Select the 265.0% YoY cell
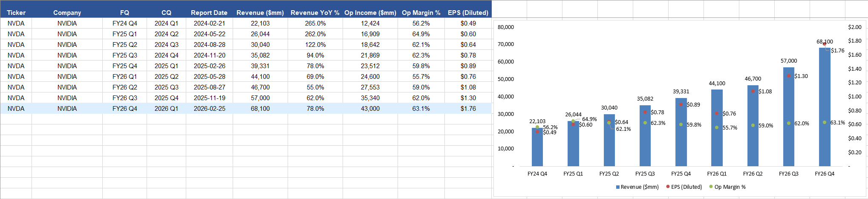The width and height of the screenshot is (868, 199). [315, 23]
